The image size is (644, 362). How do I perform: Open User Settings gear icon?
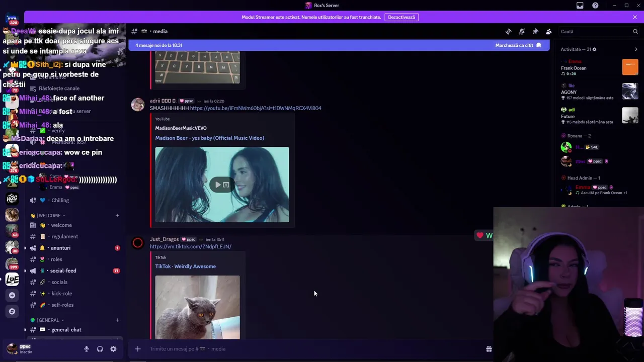(x=113, y=349)
